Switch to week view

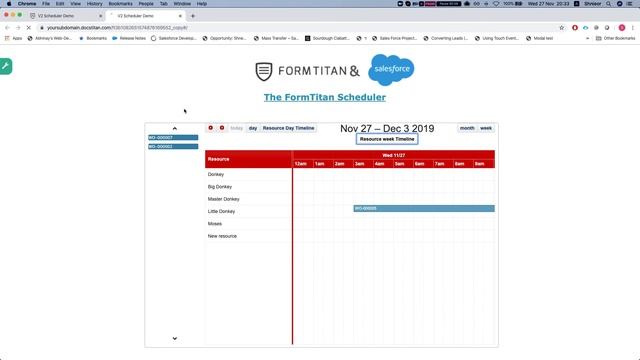click(x=486, y=128)
